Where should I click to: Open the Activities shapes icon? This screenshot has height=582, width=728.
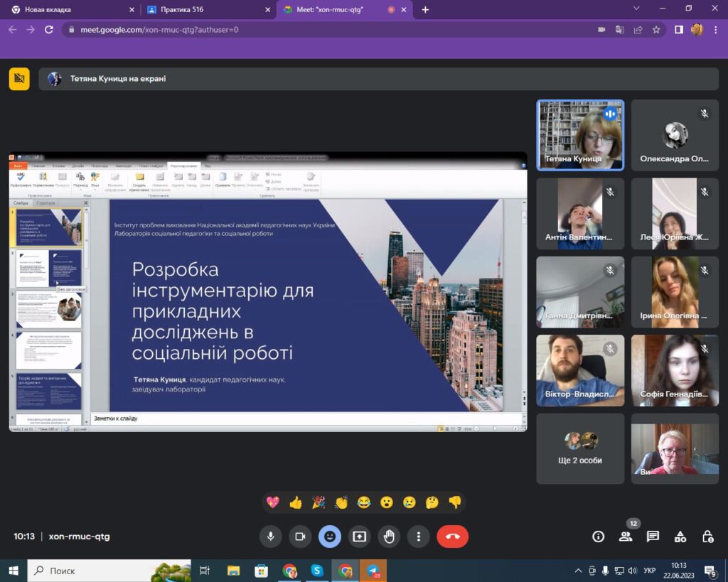coord(680,537)
